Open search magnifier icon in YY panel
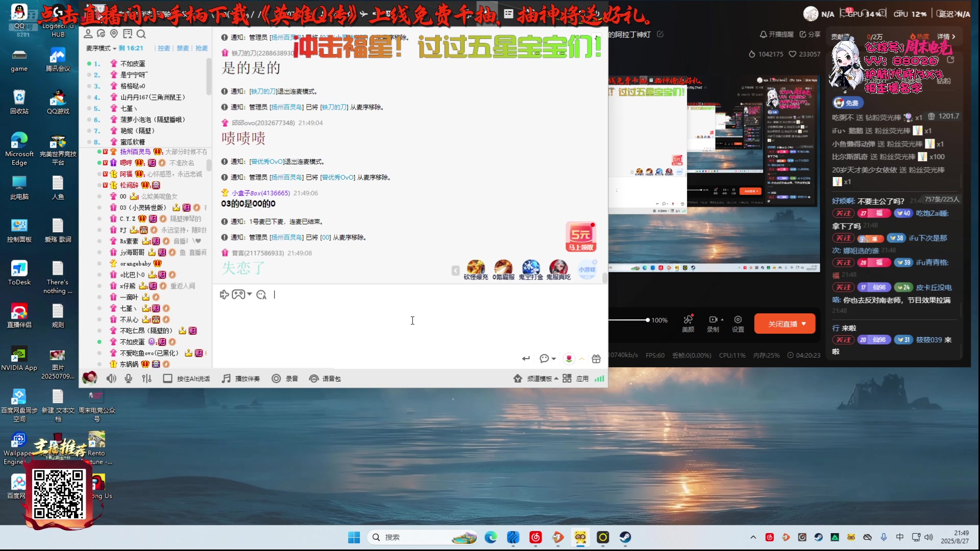 pos(141,34)
